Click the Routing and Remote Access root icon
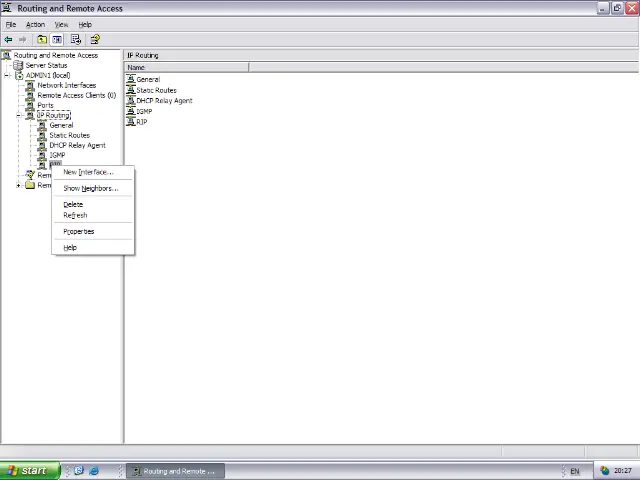Screen dimensions: 640x480 [x=7, y=55]
